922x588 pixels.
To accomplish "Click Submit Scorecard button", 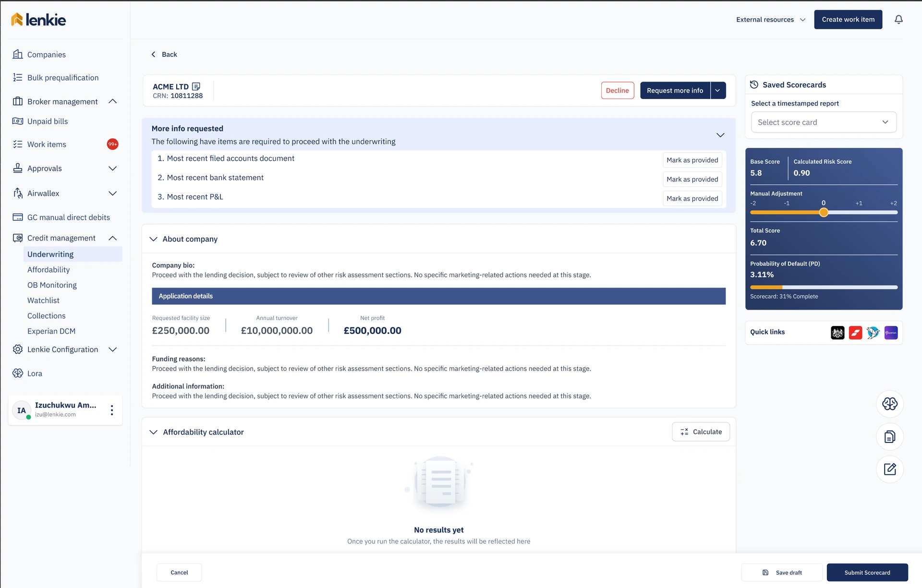I will click(867, 572).
